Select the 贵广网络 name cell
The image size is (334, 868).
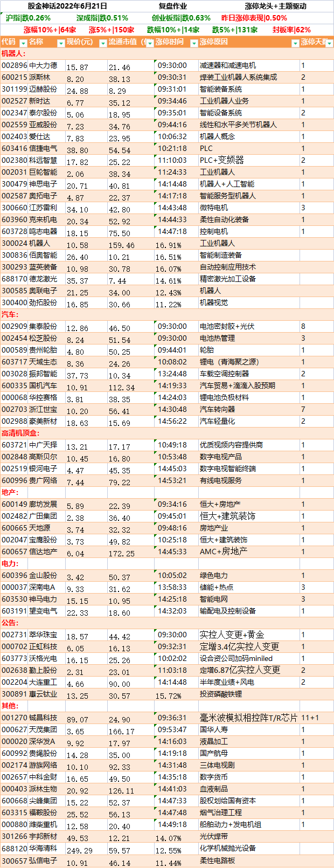[x=46, y=480]
